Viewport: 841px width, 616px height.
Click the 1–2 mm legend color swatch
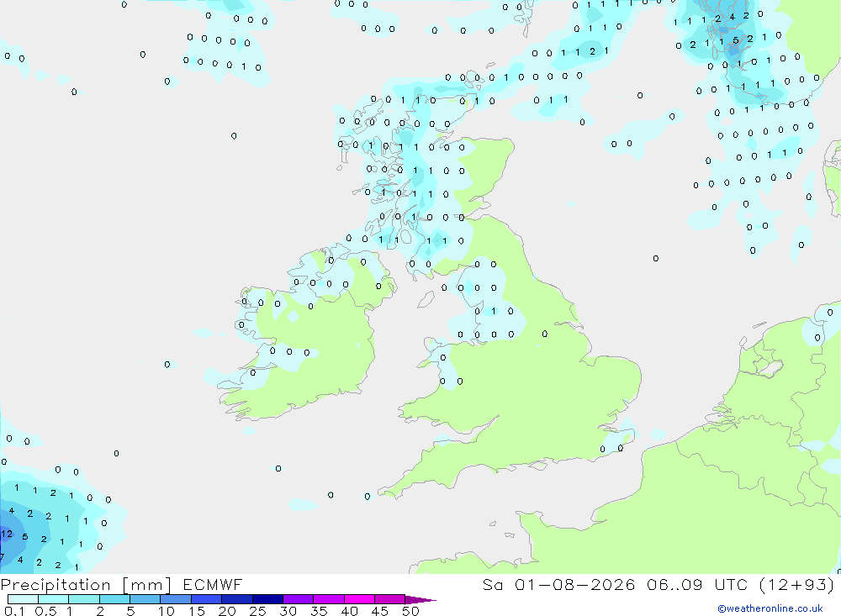(x=84, y=599)
